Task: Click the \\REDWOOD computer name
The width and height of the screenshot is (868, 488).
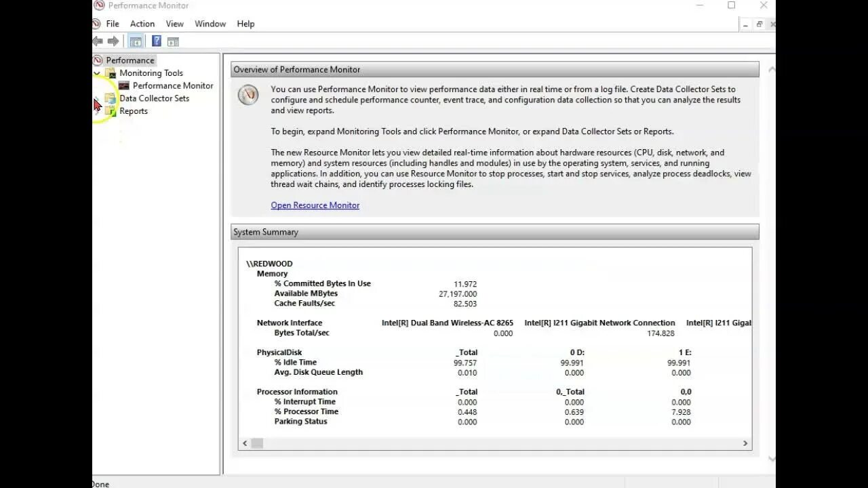Action: point(269,264)
